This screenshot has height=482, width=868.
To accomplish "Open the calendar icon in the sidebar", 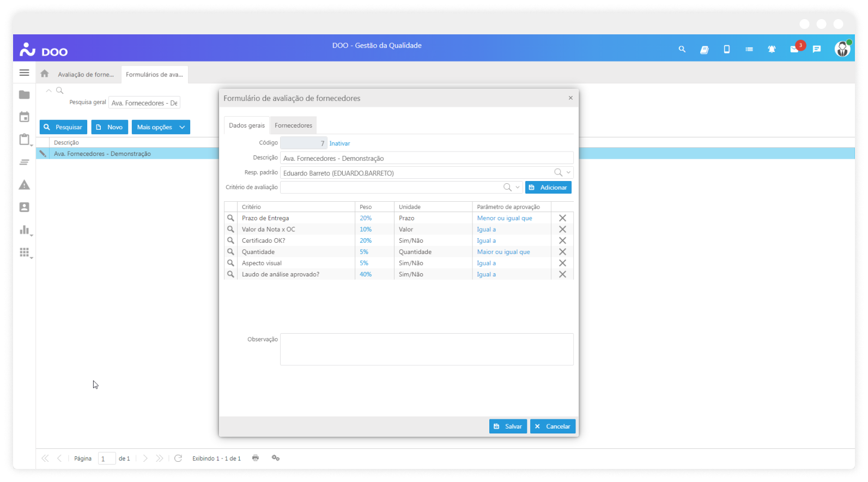I will pos(25,117).
